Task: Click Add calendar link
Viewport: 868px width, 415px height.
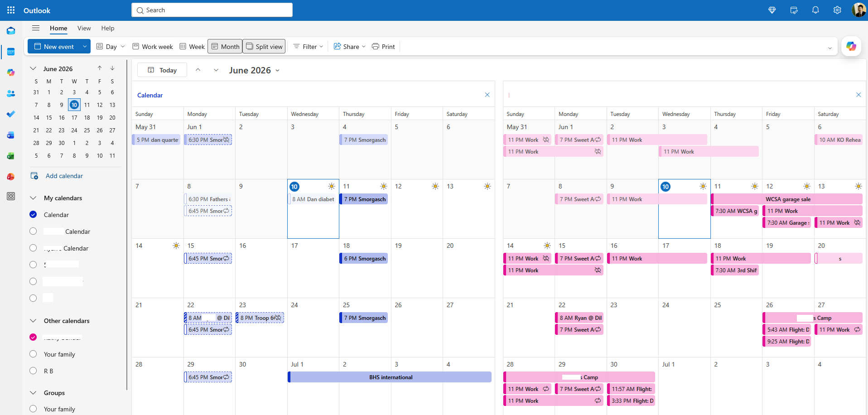Action: [x=64, y=176]
